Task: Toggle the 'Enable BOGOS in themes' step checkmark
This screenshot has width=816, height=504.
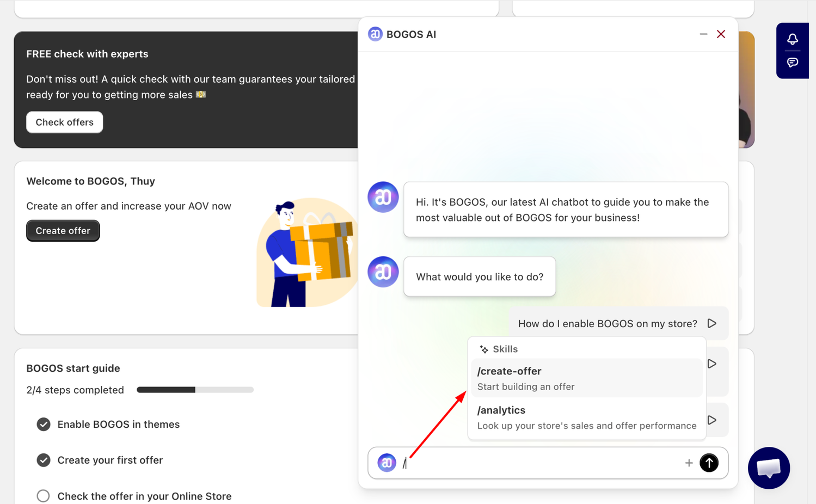Action: (44, 425)
